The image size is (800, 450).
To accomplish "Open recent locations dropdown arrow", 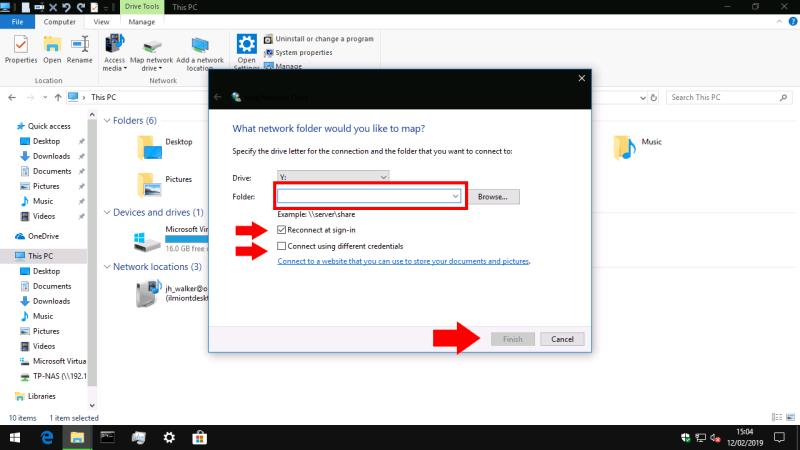I will point(45,97).
